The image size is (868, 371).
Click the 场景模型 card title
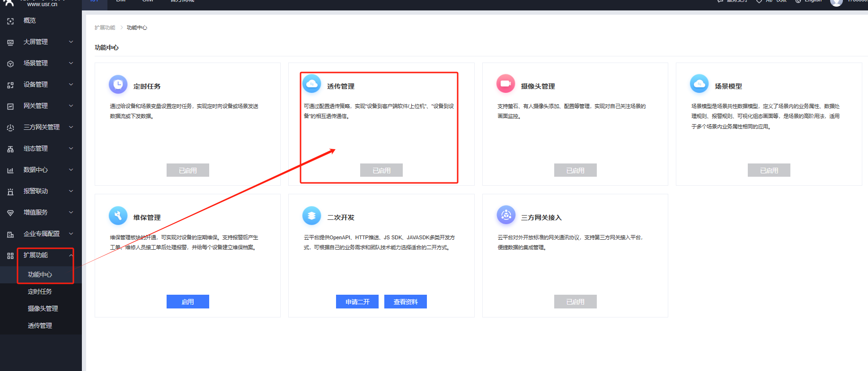tap(728, 86)
